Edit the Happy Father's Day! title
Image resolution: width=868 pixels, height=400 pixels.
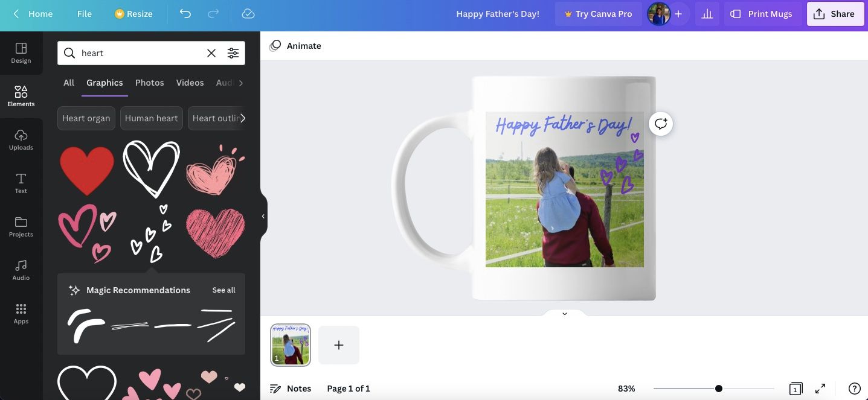(x=498, y=14)
